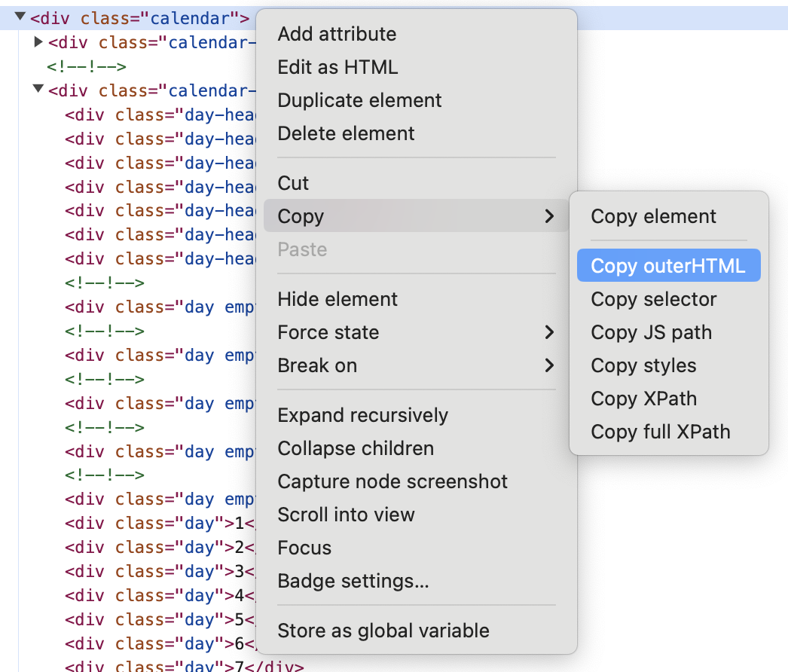788x672 pixels.
Task: Select Duplicate element
Action: point(359,100)
